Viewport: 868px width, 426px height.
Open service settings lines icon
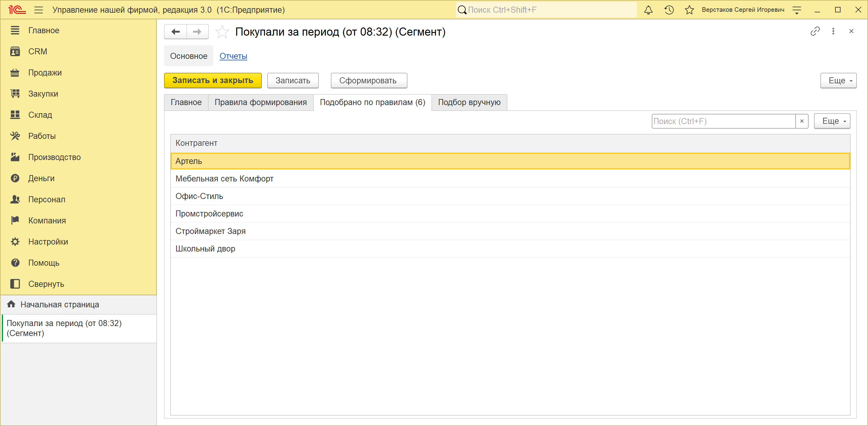pyautogui.click(x=797, y=10)
